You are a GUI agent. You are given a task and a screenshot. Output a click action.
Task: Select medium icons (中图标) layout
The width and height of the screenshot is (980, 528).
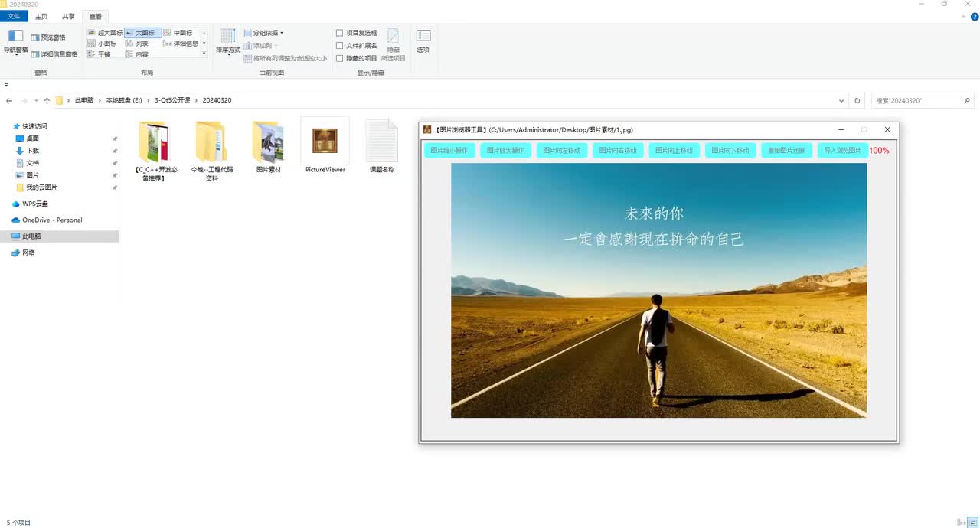[178, 33]
